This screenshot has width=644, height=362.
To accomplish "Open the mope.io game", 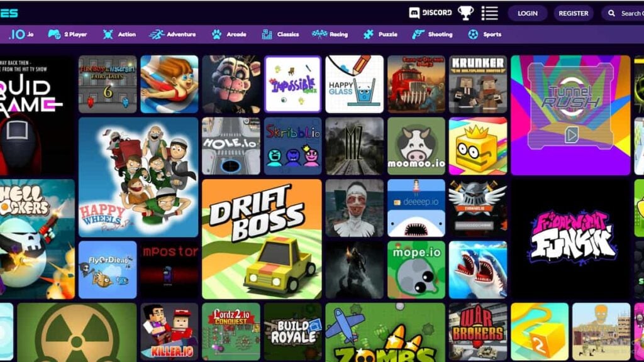I will coord(416,270).
